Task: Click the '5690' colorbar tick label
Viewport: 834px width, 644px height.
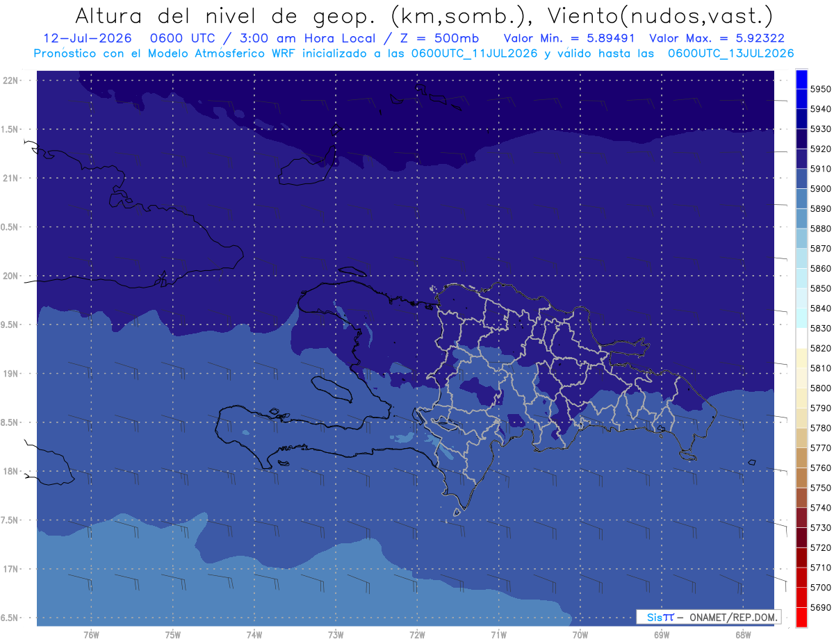Action: point(820,607)
